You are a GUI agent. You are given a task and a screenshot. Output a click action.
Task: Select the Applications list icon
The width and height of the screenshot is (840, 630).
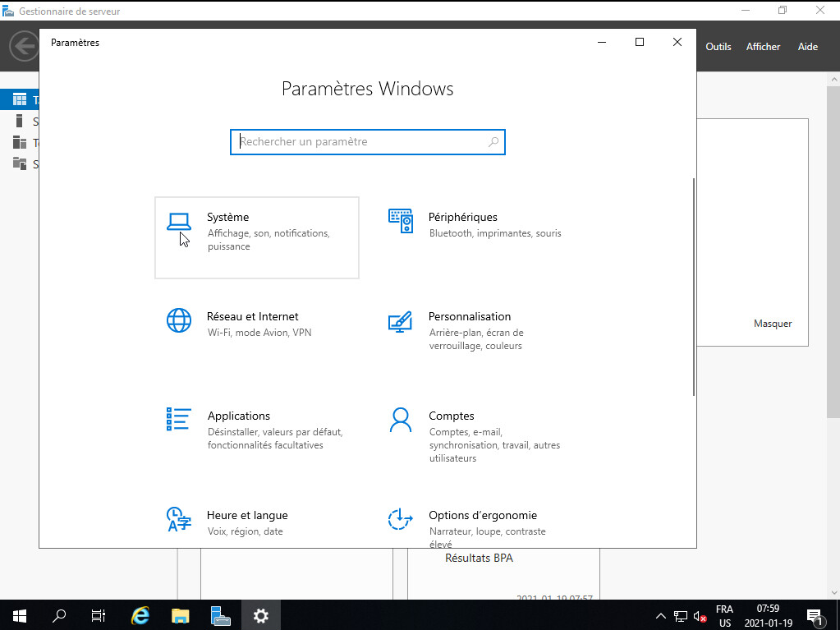tap(178, 420)
